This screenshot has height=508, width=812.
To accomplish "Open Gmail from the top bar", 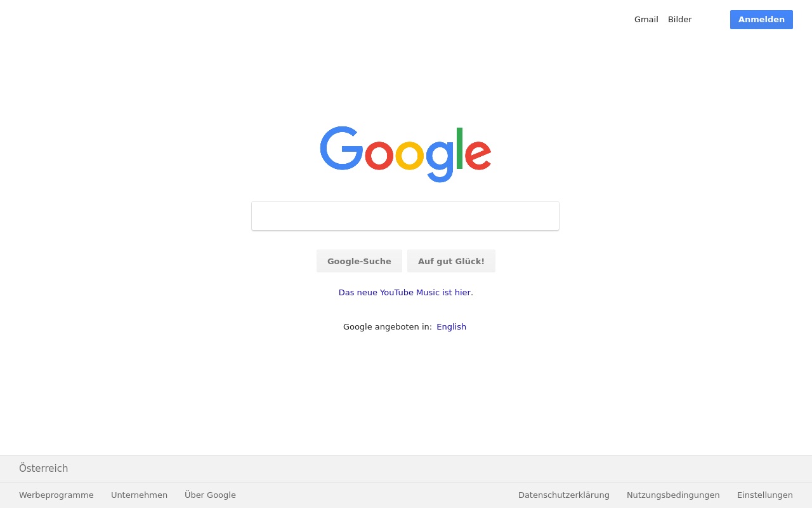I will [x=646, y=20].
